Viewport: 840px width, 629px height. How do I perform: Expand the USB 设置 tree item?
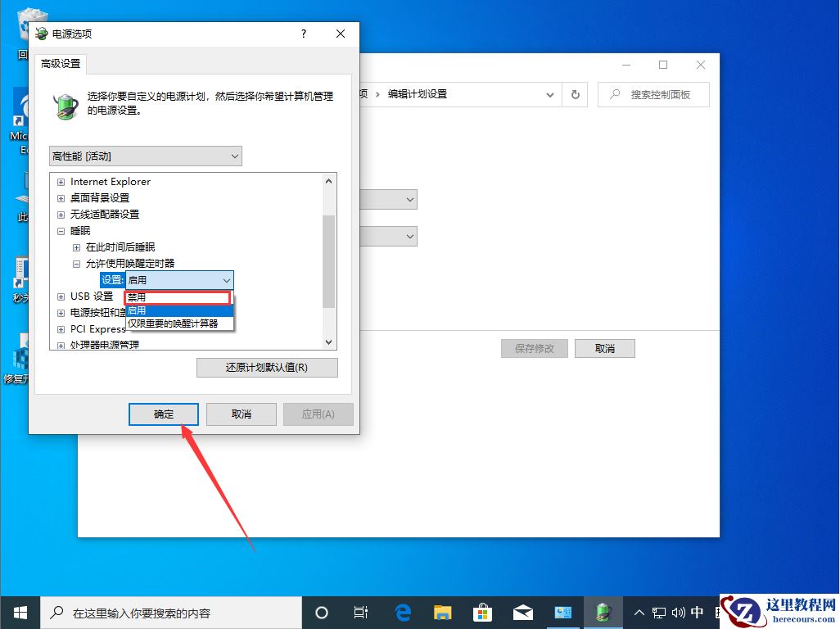coord(60,296)
